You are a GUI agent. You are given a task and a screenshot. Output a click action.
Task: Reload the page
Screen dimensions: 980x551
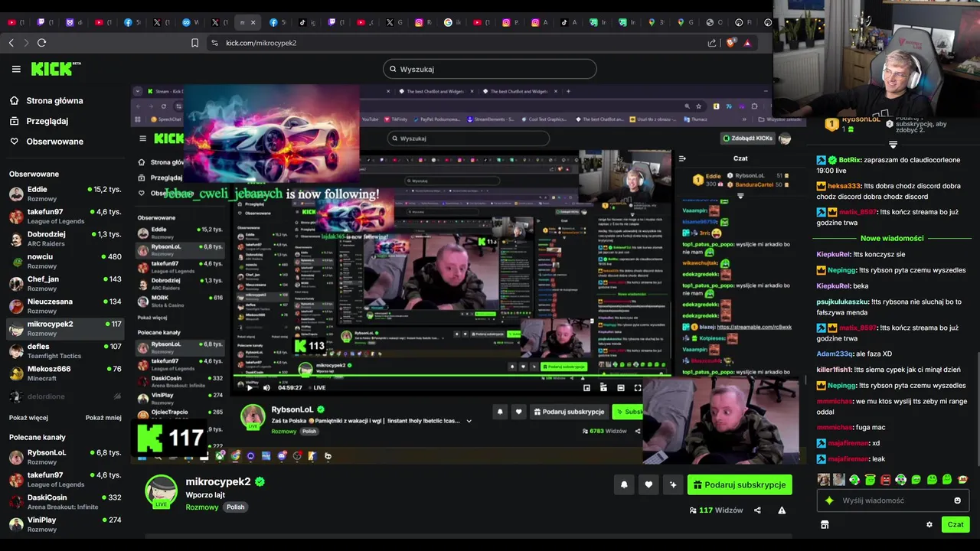[x=42, y=43]
